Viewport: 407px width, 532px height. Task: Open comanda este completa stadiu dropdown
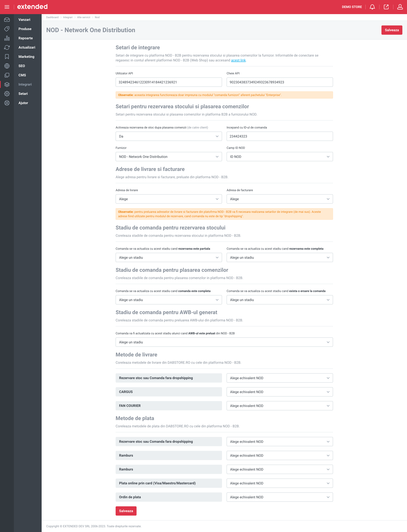tap(169, 300)
